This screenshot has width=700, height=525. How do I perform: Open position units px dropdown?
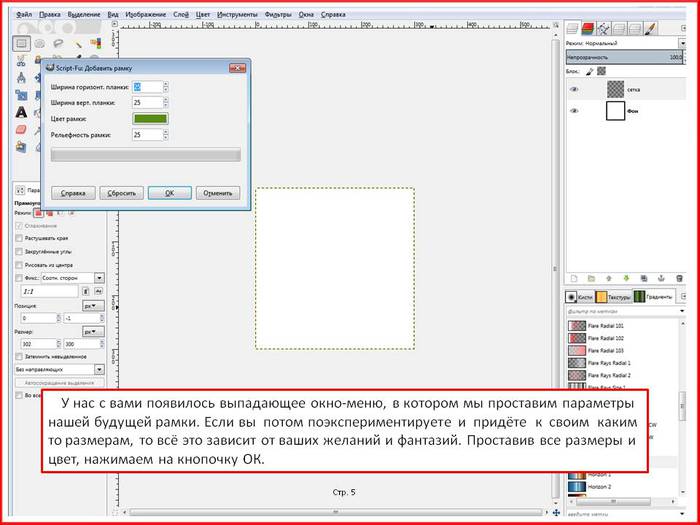(x=93, y=306)
